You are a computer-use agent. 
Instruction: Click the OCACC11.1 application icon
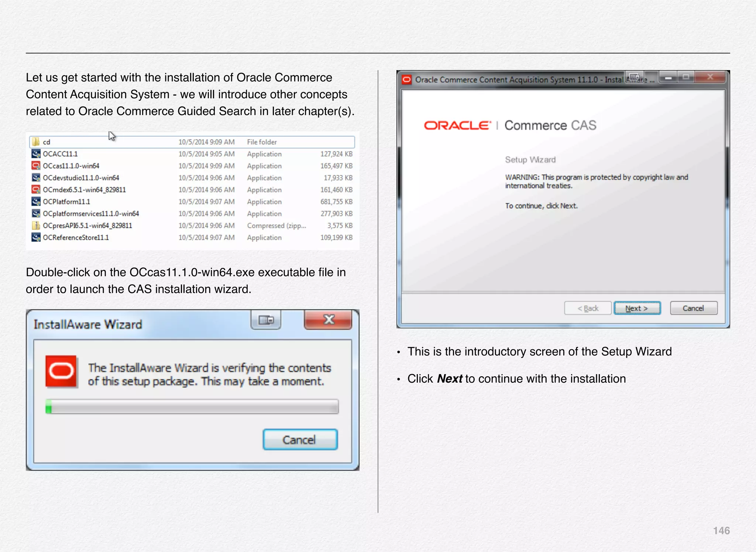click(x=36, y=154)
